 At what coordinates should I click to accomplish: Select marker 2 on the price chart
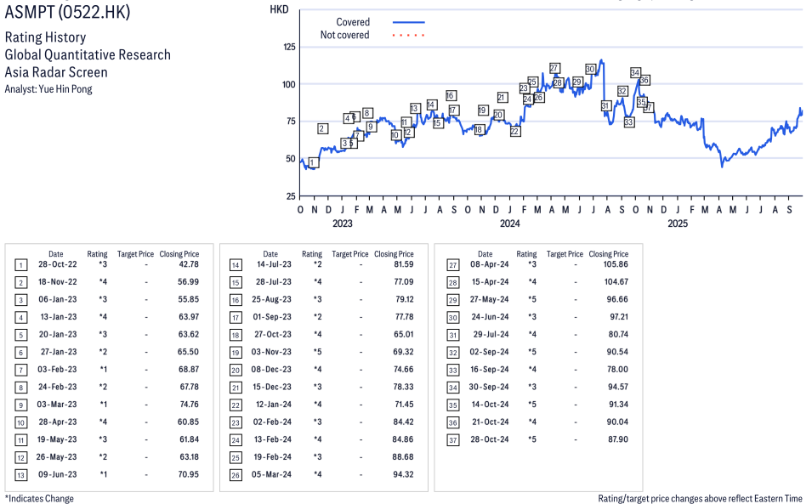click(x=322, y=128)
